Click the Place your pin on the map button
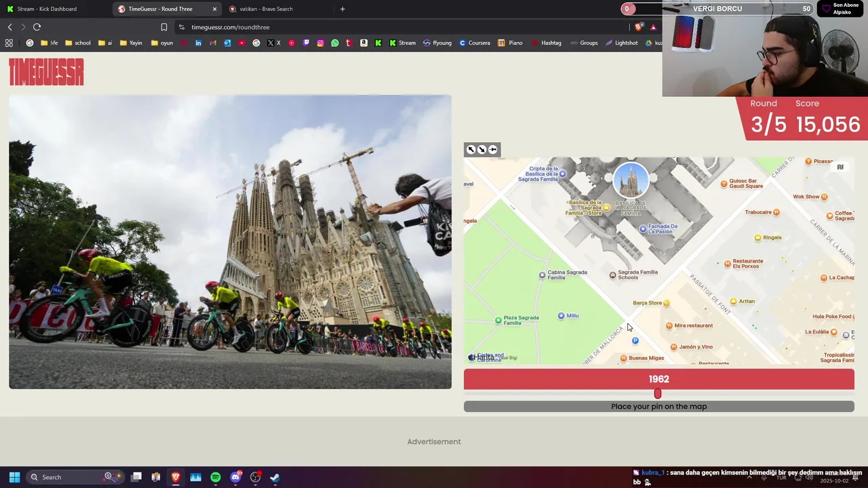The height and width of the screenshot is (488, 868). [659, 407]
